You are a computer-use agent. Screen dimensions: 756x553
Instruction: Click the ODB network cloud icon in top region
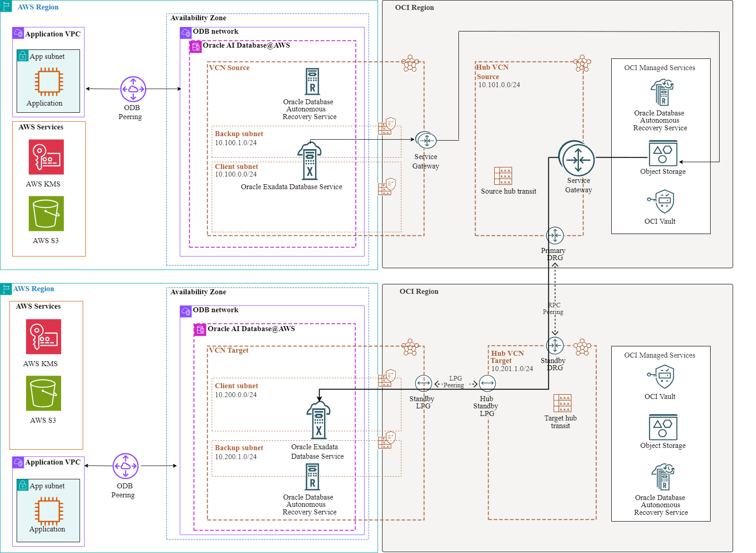tap(186, 33)
